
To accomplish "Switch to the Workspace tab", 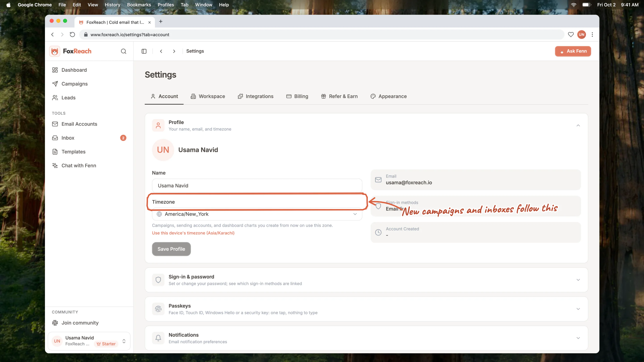I will pos(208,97).
